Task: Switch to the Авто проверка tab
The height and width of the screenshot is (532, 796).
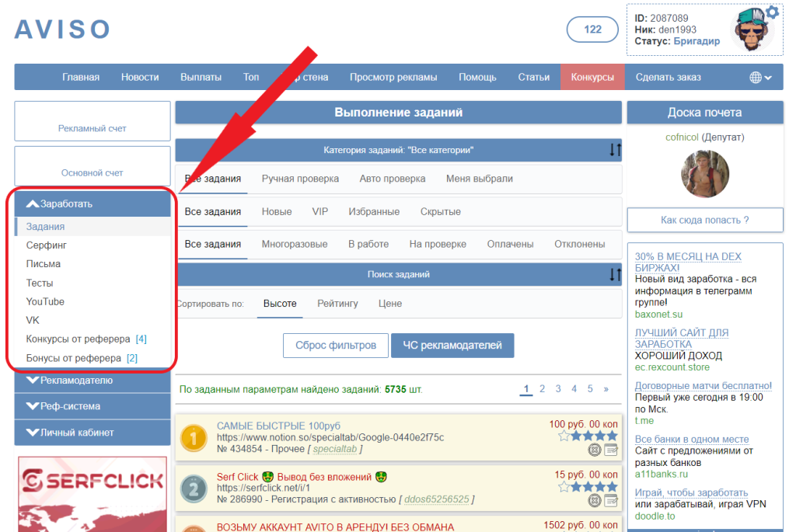Action: pyautogui.click(x=393, y=179)
